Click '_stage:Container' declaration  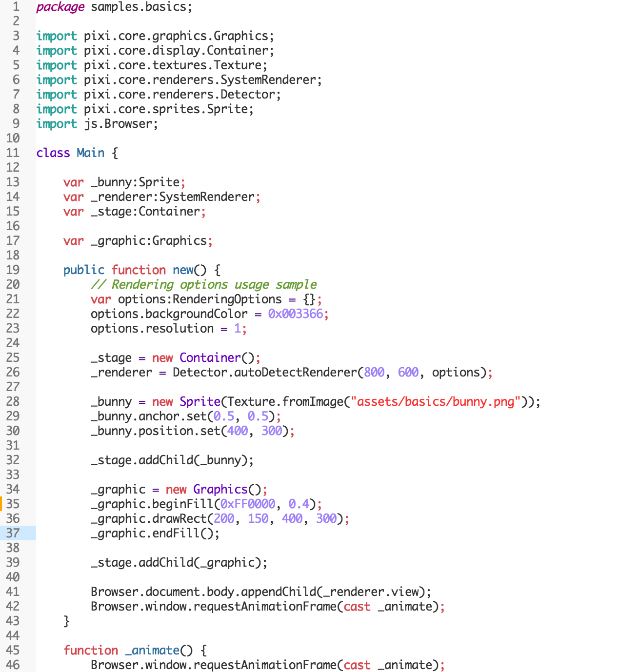(145, 212)
